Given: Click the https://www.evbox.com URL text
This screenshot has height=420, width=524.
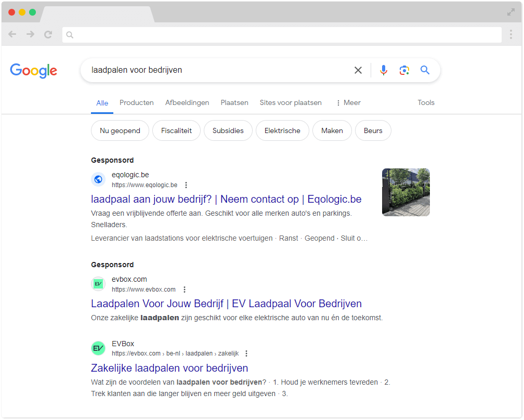Looking at the screenshot, I should click(143, 290).
